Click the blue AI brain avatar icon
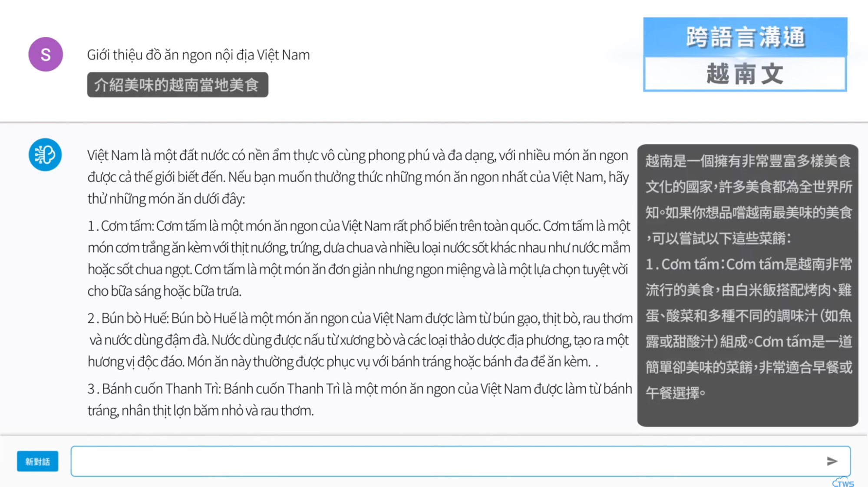868x487 pixels. (x=45, y=155)
